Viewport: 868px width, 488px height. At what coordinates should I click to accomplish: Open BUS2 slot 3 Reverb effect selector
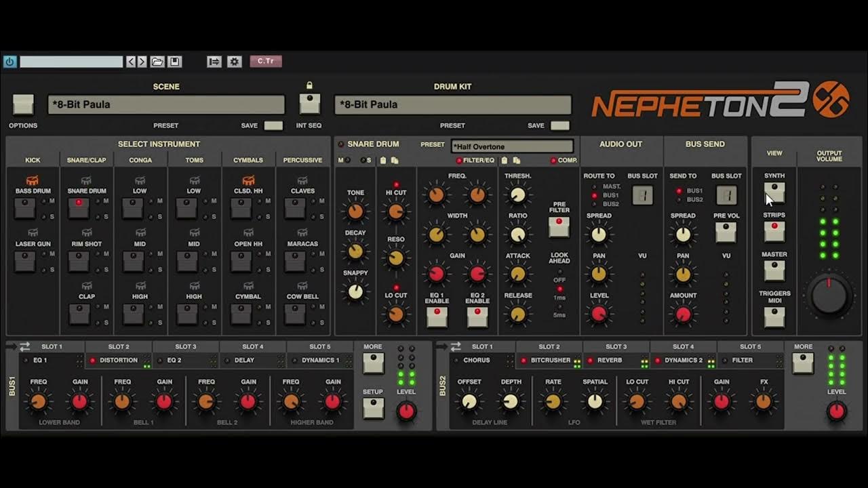[616, 361]
